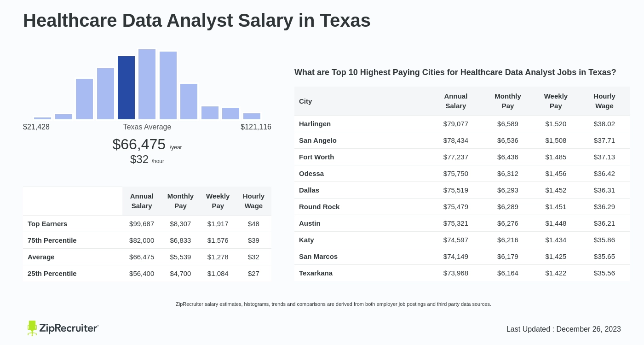Select Round Rock annual salary $75,479
The height and width of the screenshot is (345, 644).
pos(456,206)
